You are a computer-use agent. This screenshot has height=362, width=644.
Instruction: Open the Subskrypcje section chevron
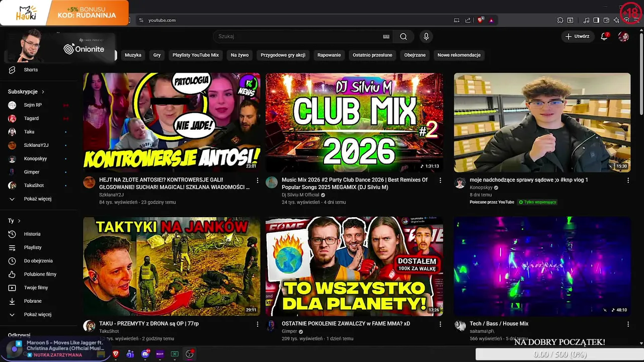pyautogui.click(x=43, y=92)
